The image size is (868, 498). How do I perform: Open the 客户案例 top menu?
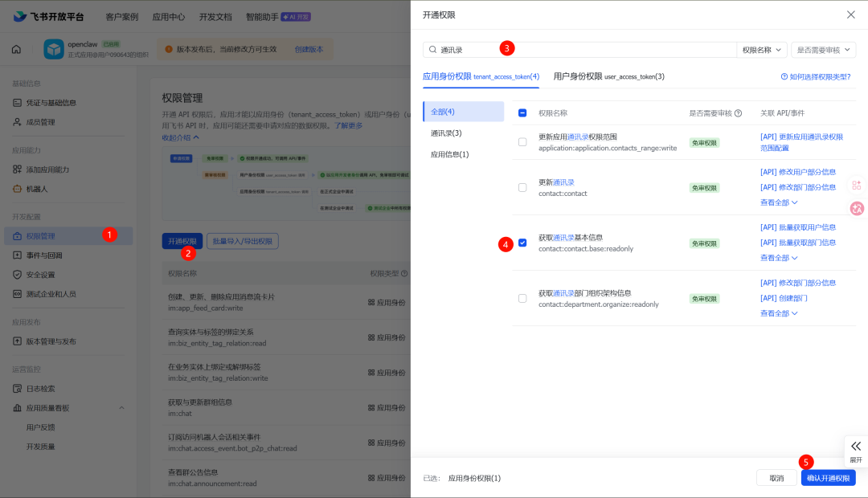[x=122, y=17]
